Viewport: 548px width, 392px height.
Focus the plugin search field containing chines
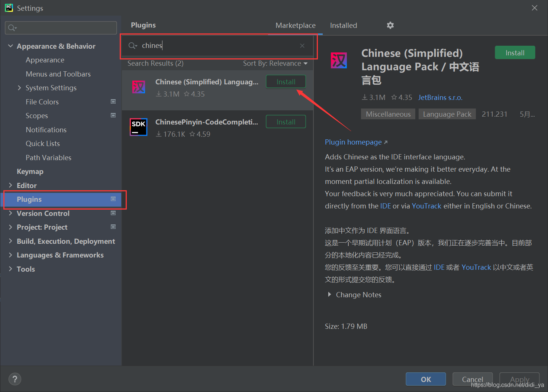pyautogui.click(x=217, y=46)
